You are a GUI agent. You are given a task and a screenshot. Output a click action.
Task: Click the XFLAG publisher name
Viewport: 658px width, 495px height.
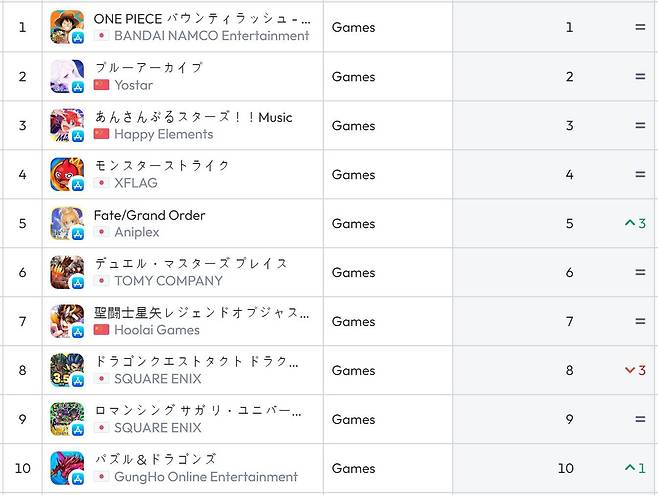click(x=136, y=183)
